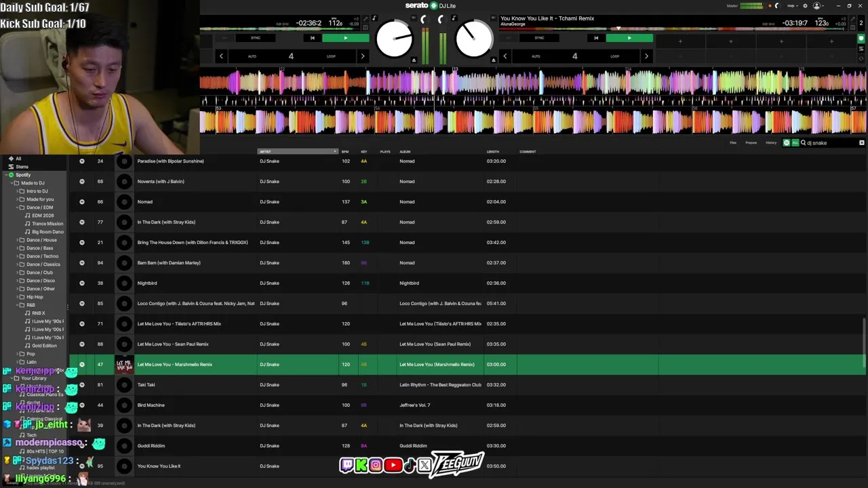
Task: Expand the Intro to DJ folder
Action: (x=16, y=191)
